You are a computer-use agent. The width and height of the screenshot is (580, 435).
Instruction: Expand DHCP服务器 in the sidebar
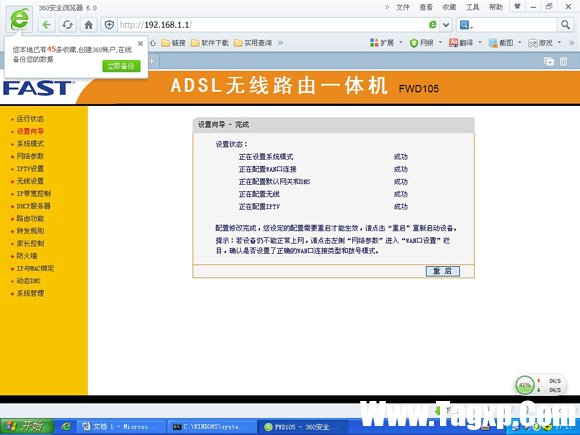tap(33, 206)
